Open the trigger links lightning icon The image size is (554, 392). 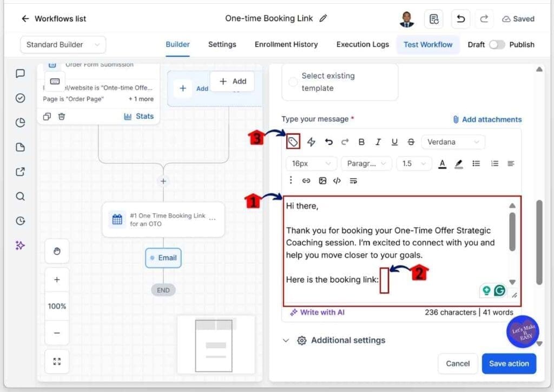[311, 142]
